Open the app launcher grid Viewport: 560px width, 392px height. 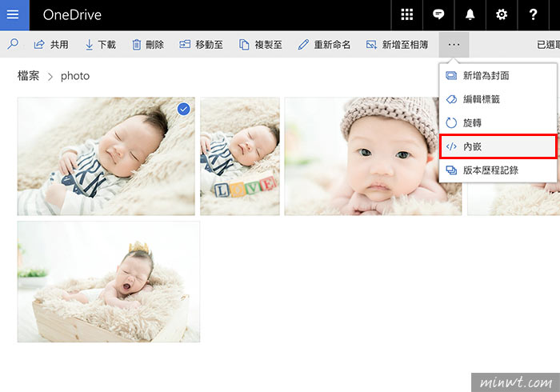(406, 14)
